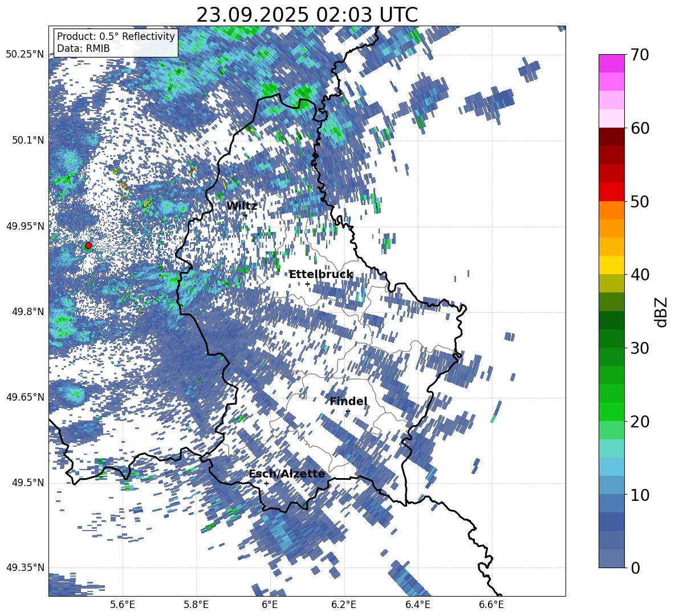This screenshot has width=675, height=616.
Task: Click the yellow colorbar segment at 40
Action: [611, 265]
